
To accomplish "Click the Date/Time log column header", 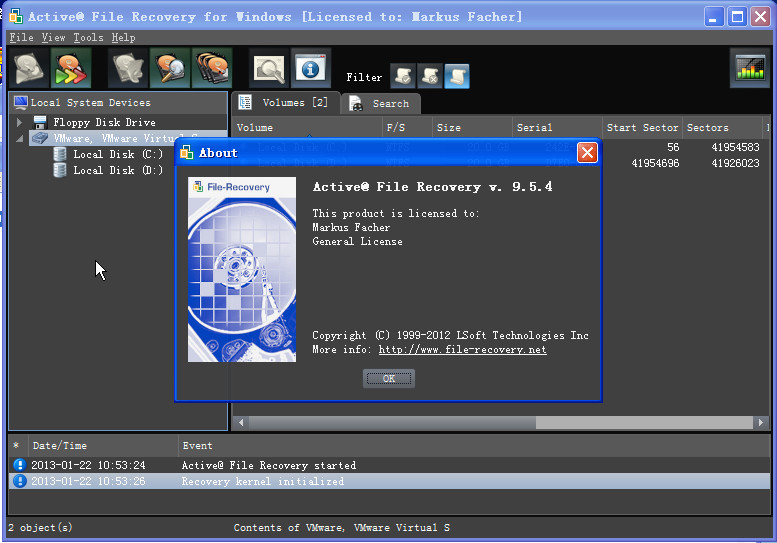I will click(103, 446).
